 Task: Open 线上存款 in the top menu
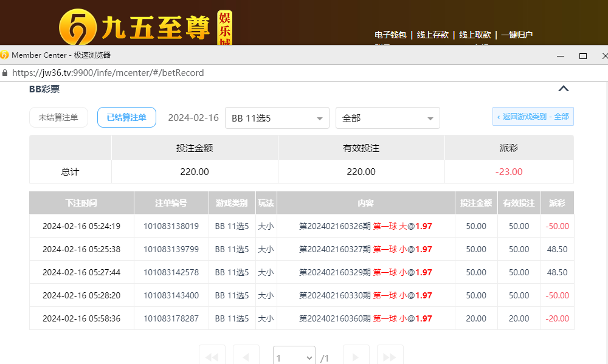coord(432,35)
